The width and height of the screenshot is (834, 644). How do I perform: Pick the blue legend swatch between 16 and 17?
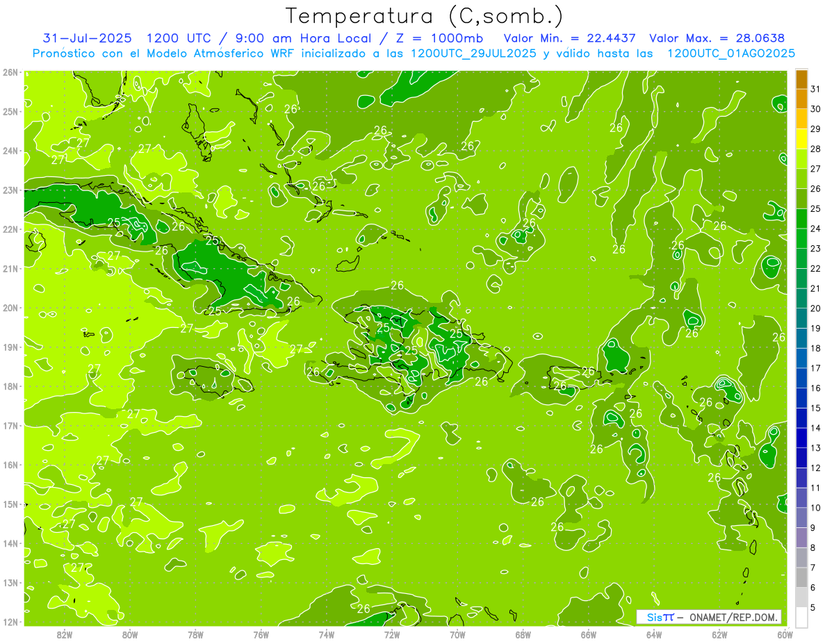point(802,379)
